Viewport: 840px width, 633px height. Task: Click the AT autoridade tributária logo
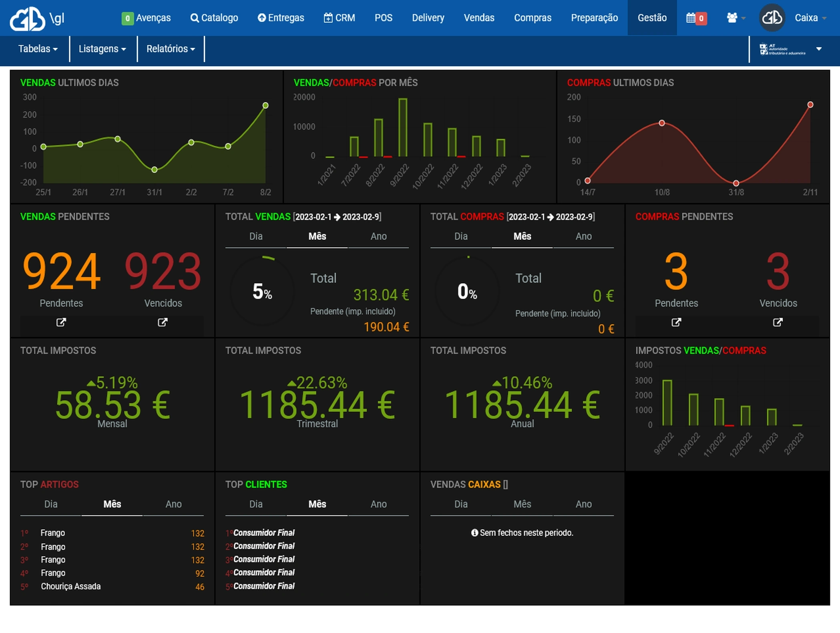(784, 48)
